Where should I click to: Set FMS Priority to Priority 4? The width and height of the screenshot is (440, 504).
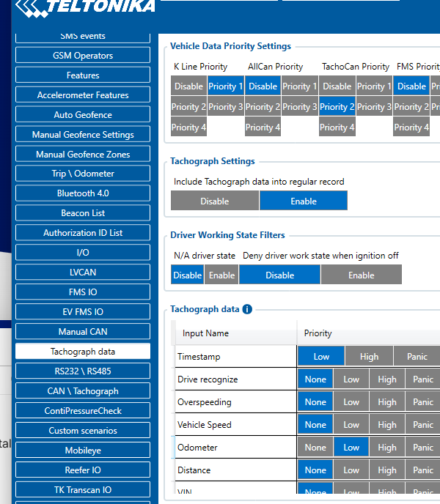(x=411, y=127)
